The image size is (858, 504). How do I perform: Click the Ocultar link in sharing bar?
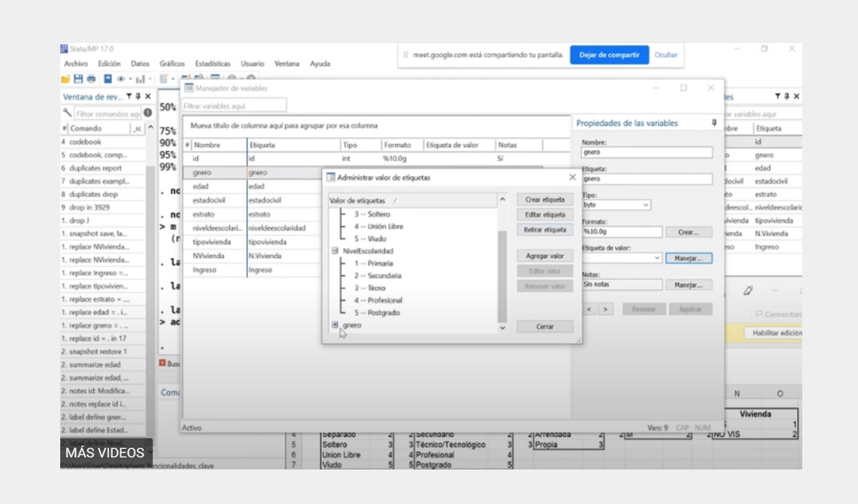coord(666,55)
